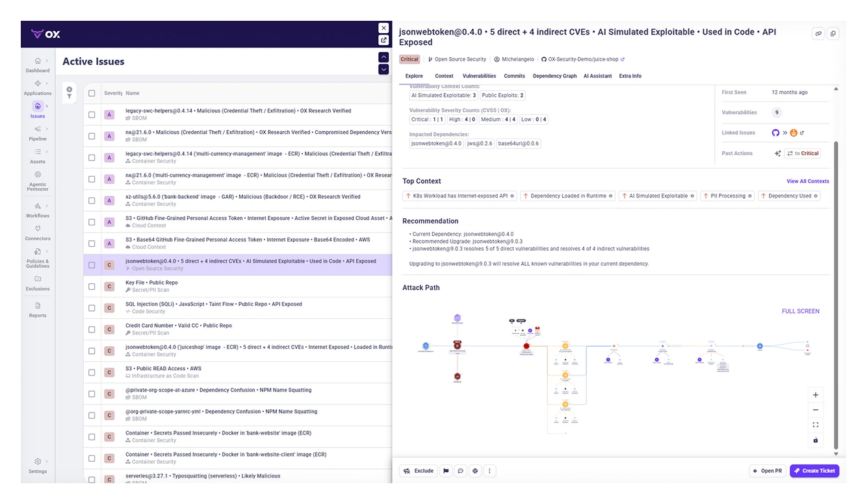Toggle the attack path lock icon
The image size is (867, 504).
(816, 440)
